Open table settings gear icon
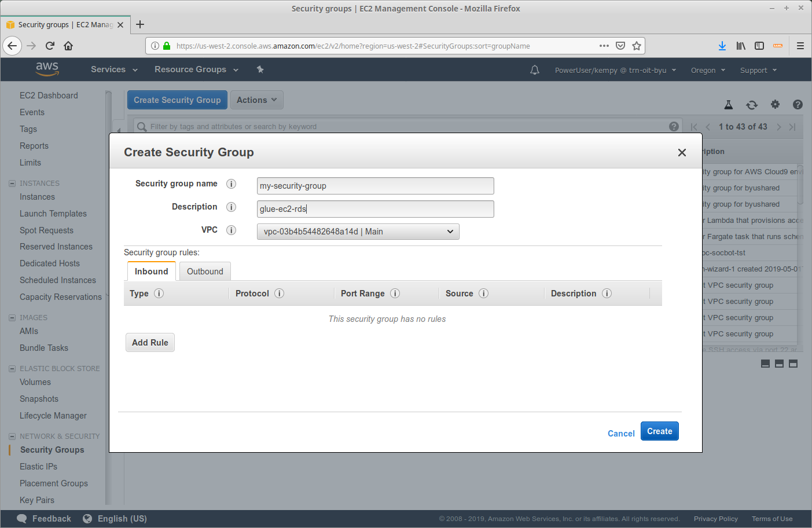812x528 pixels. coord(775,105)
